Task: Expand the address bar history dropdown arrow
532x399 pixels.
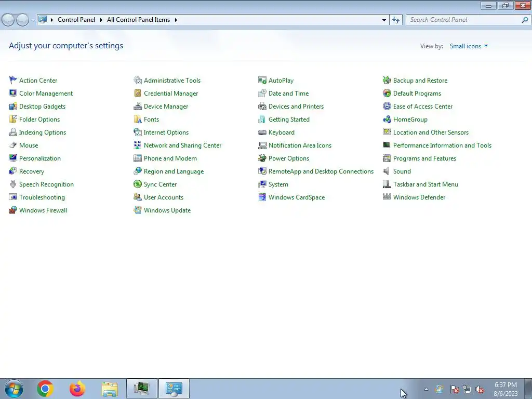Action: [384, 20]
